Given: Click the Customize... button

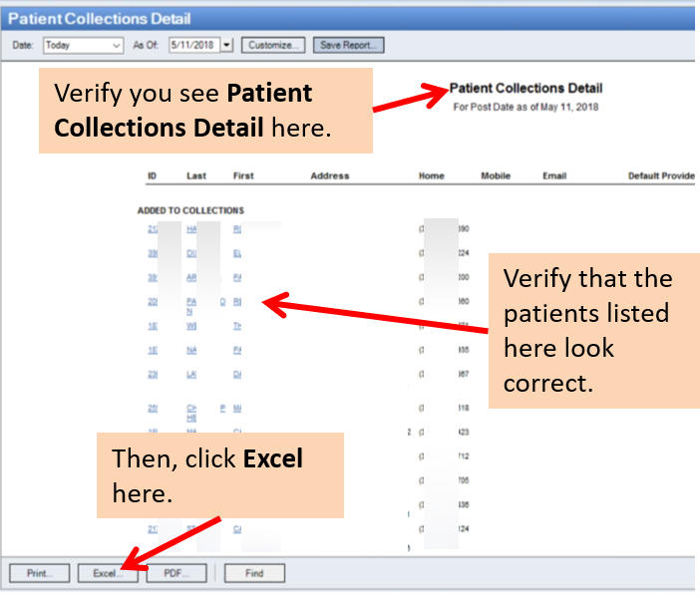Looking at the screenshot, I should click(x=272, y=45).
